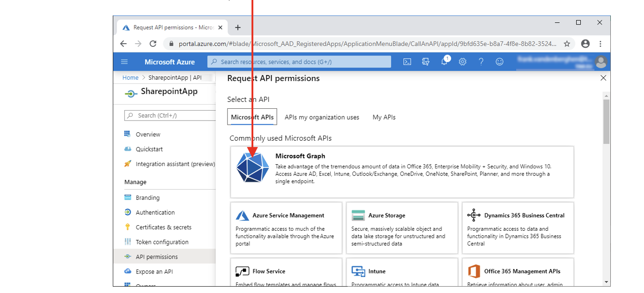
Task: Open Certificates & secrets menu item
Action: tap(163, 227)
